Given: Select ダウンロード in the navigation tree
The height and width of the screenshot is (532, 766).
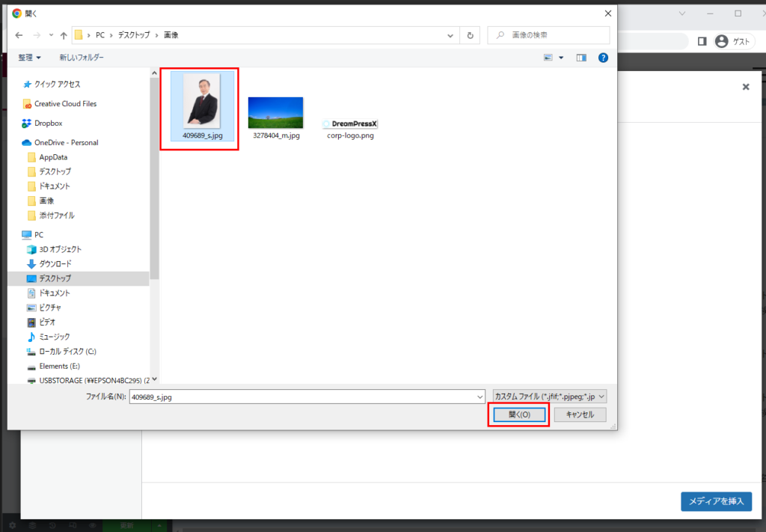Looking at the screenshot, I should [x=55, y=264].
